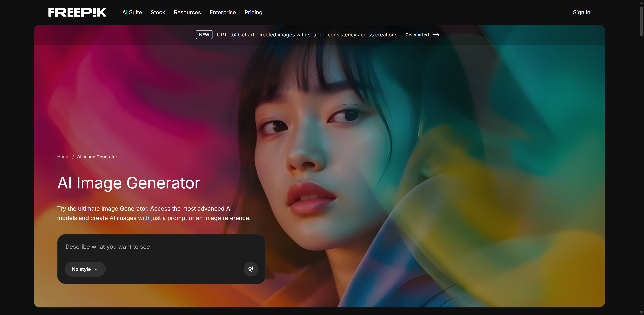The height and width of the screenshot is (315, 644).
Task: Click the Sign in link
Action: 581,12
